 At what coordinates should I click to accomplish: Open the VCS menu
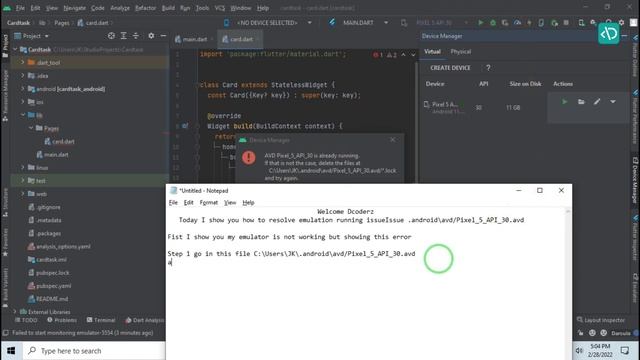click(220, 8)
